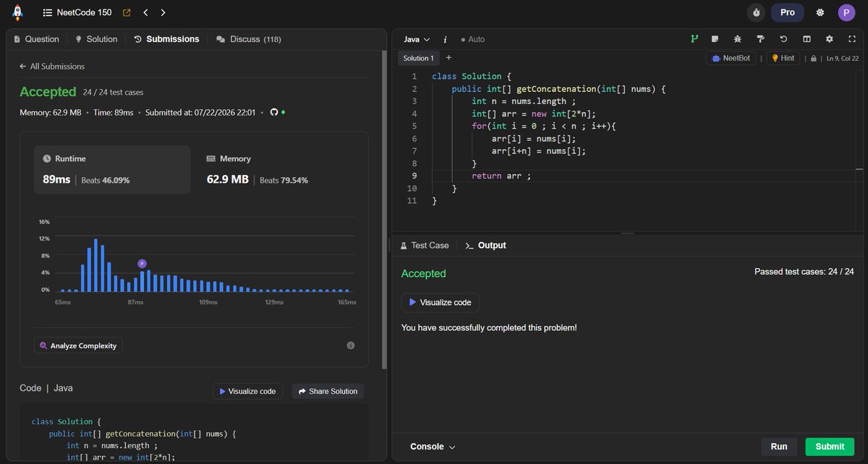Click the lock icon near cursor position
The width and height of the screenshot is (868, 464).
point(813,59)
